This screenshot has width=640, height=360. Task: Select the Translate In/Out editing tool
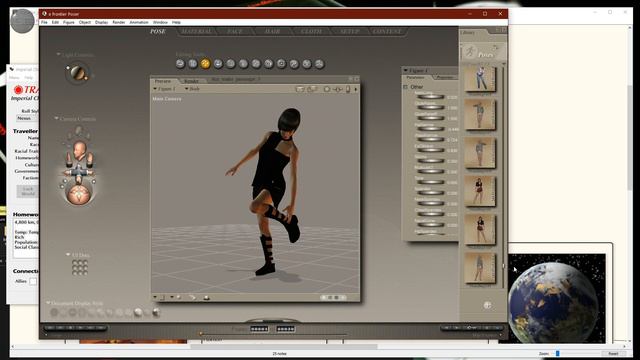(x=218, y=64)
